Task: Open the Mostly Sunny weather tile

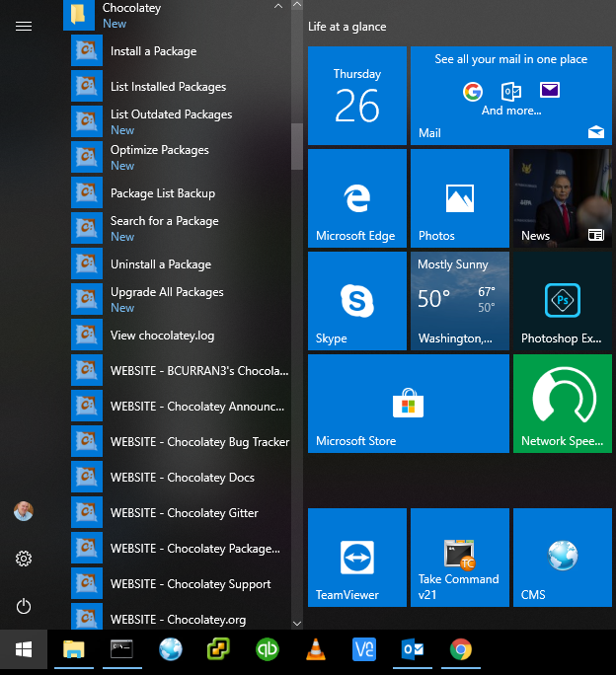Action: pos(460,301)
